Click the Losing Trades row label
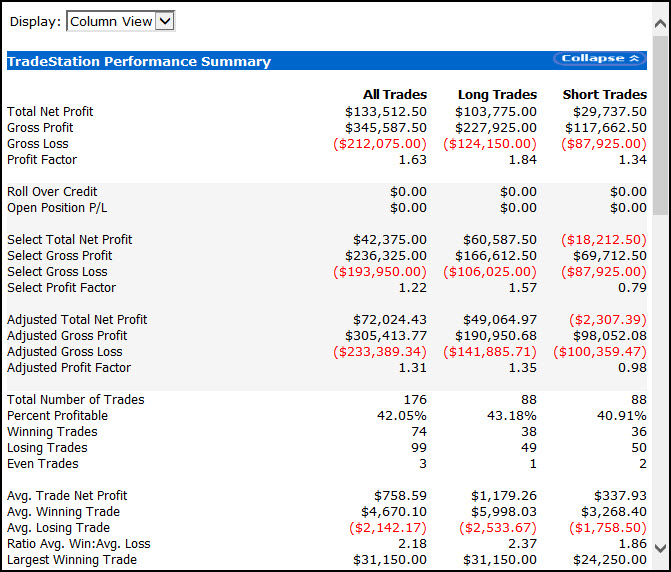Viewport: 671px width, 572px height. [x=47, y=448]
